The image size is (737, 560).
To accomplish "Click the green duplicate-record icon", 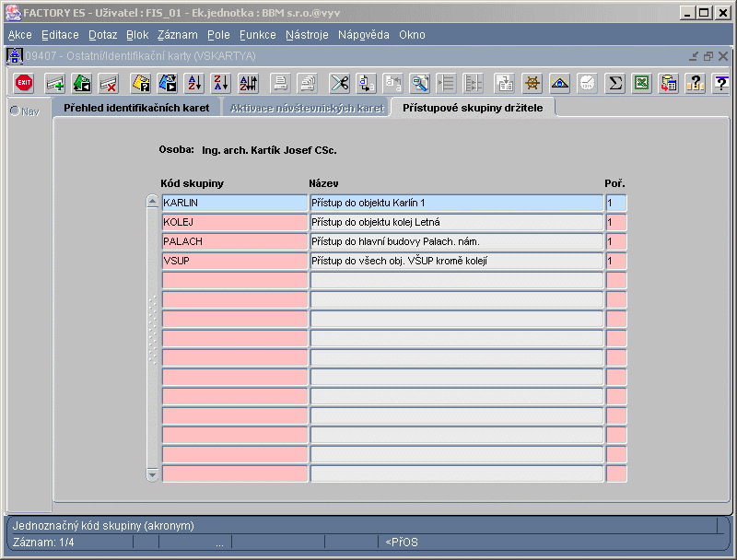I will click(82, 83).
